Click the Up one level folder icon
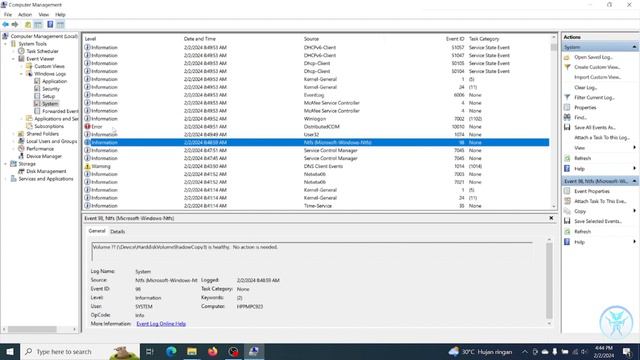Screen dimensions: 640x360 (28, 25)
